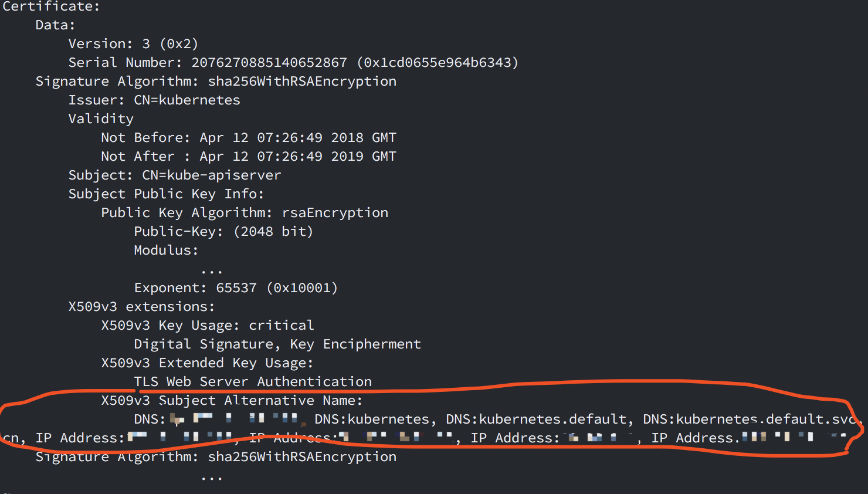Click the rsaEncryption algorithm text
868x494 pixels.
[335, 213]
